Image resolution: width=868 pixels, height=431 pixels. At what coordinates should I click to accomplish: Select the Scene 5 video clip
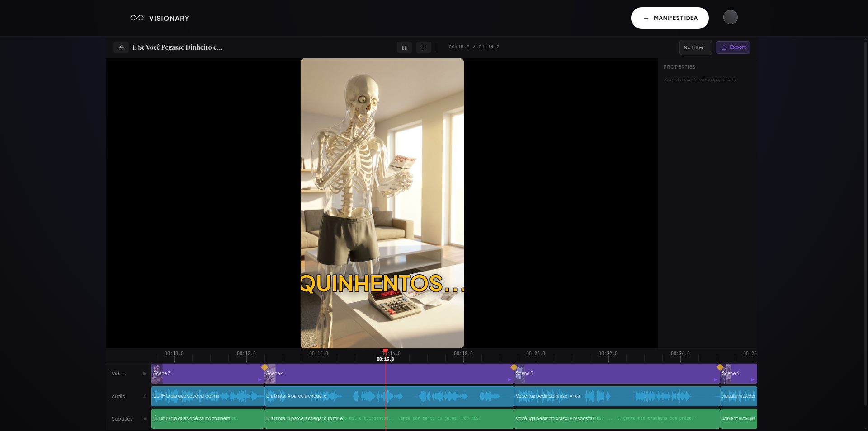(x=617, y=374)
